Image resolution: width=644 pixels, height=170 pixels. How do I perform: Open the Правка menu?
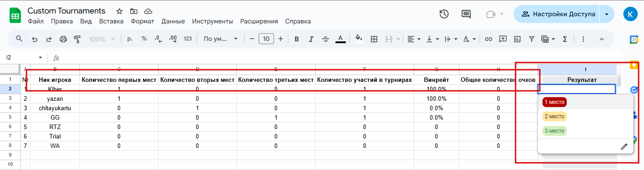click(x=62, y=21)
